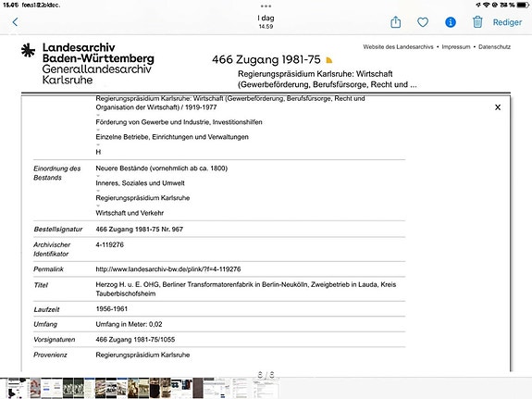Image resolution: width=532 pixels, height=399 pixels.
Task: Open the landesarchiv-bw.de permalink URL
Action: point(168,269)
